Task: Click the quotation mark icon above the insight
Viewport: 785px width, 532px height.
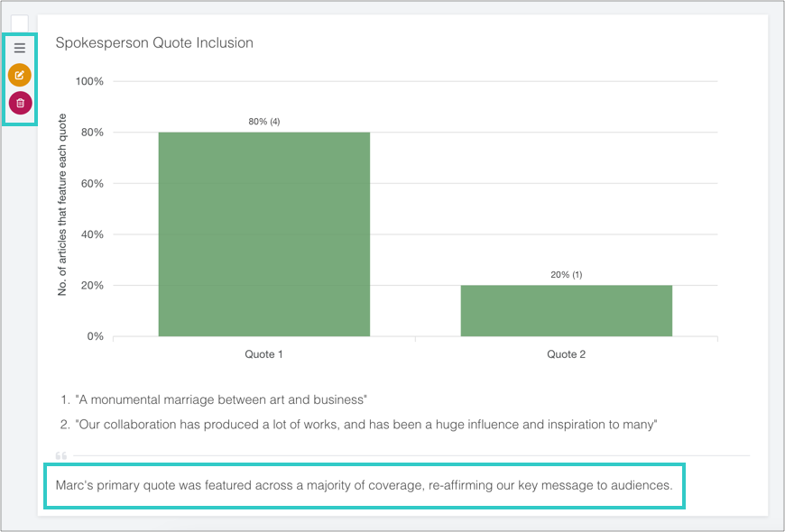Action: point(61,455)
